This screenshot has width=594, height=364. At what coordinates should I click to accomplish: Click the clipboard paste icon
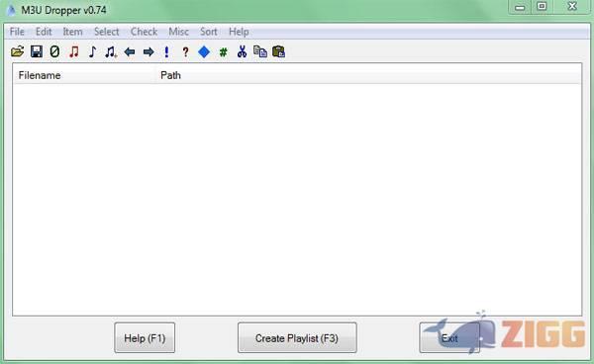pos(278,51)
